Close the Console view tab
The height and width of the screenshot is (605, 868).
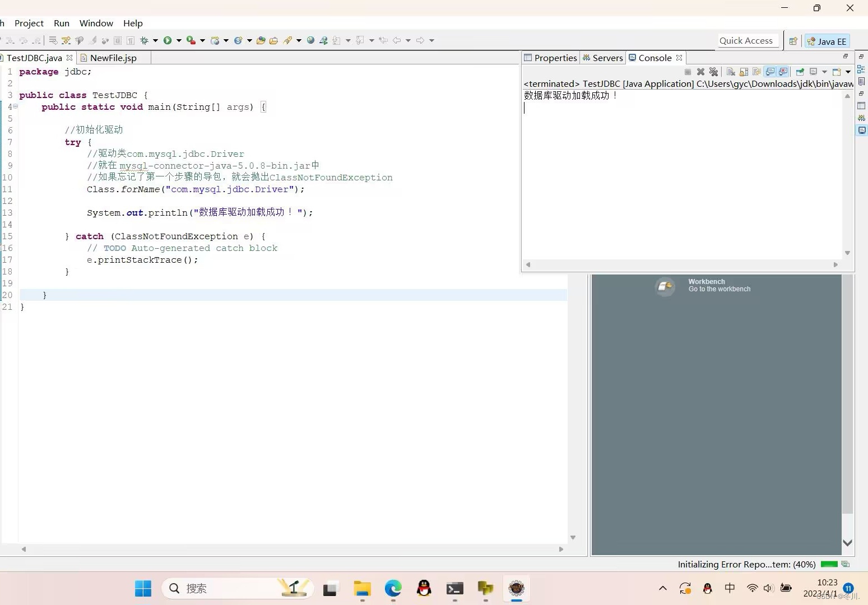point(679,58)
